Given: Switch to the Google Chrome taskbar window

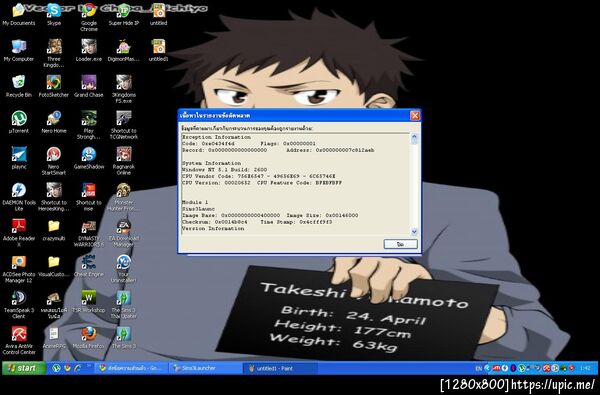Looking at the screenshot, I should click(132, 368).
